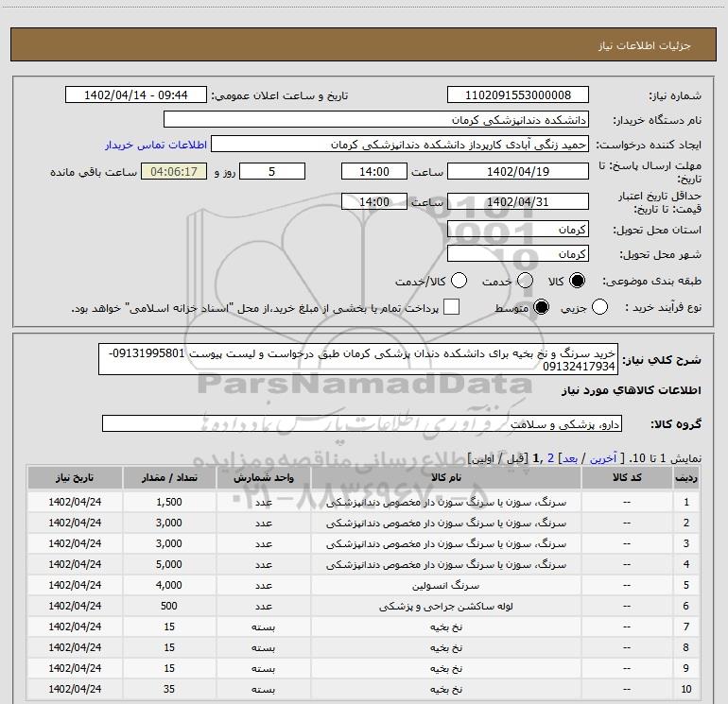Viewport: 728px width, 704px height.
Task: Select quantity 500 in row 6
Action: coord(169,606)
